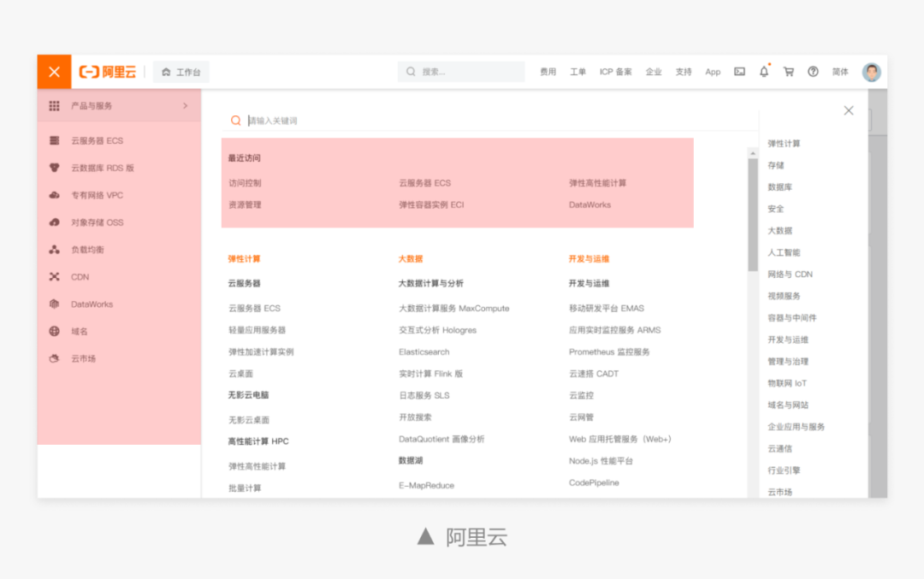This screenshot has width=924, height=579.
Task: Open the Cloud Shell terminal icon
Action: tap(739, 72)
